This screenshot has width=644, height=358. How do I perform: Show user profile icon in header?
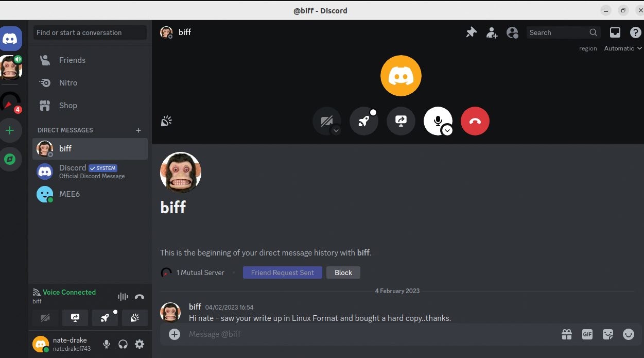(512, 32)
